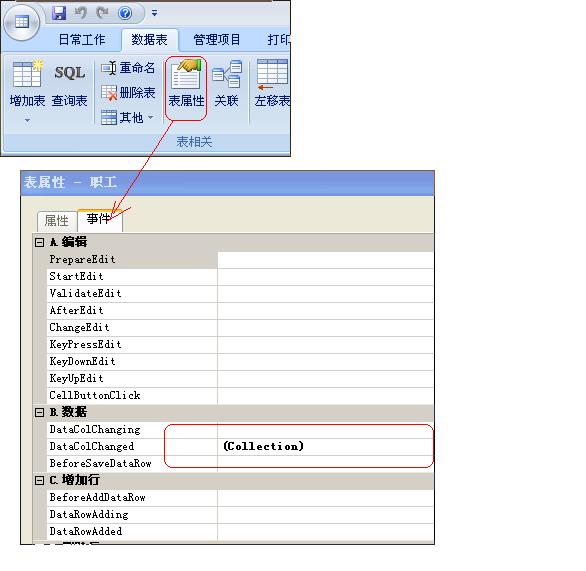Open quick access toolbar customize arrow
Screen dimensions: 586x571
click(x=154, y=13)
